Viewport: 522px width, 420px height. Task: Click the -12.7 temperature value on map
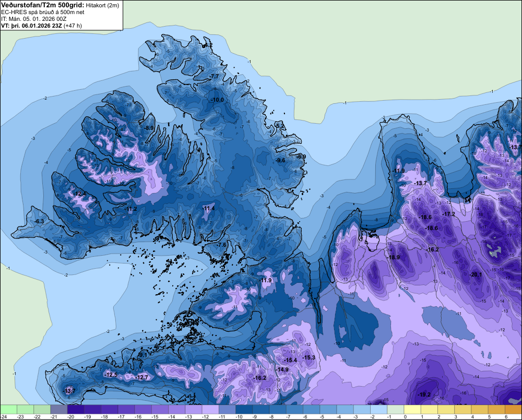pyautogui.click(x=142, y=377)
